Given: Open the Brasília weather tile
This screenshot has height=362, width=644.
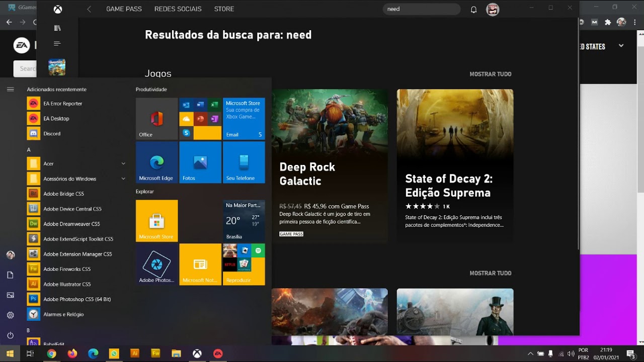Looking at the screenshot, I should 244,221.
